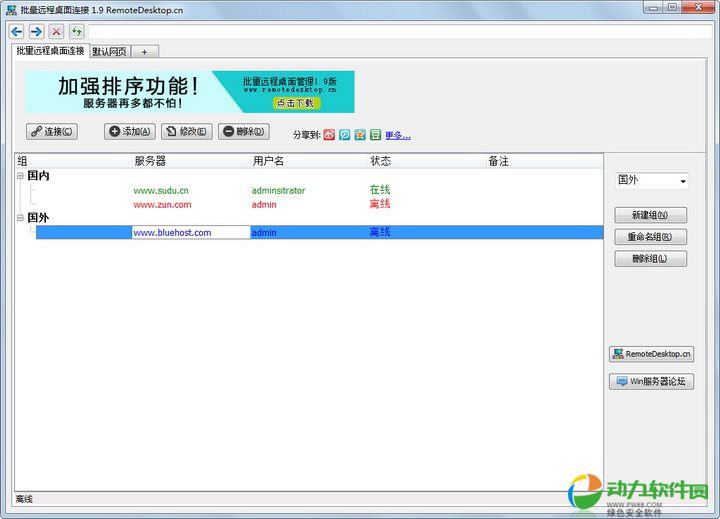Collapse the 国内 group
The image size is (720, 519).
coord(21,176)
